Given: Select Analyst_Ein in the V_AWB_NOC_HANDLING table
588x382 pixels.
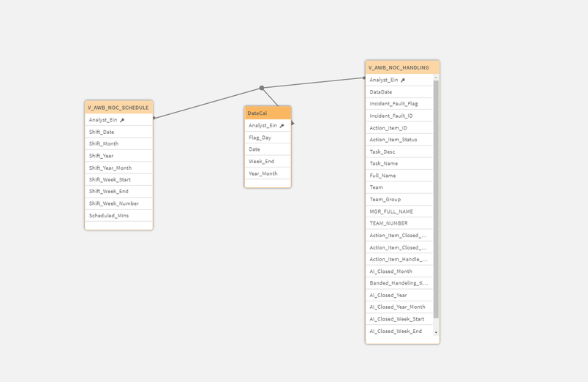Looking at the screenshot, I should (399, 80).
